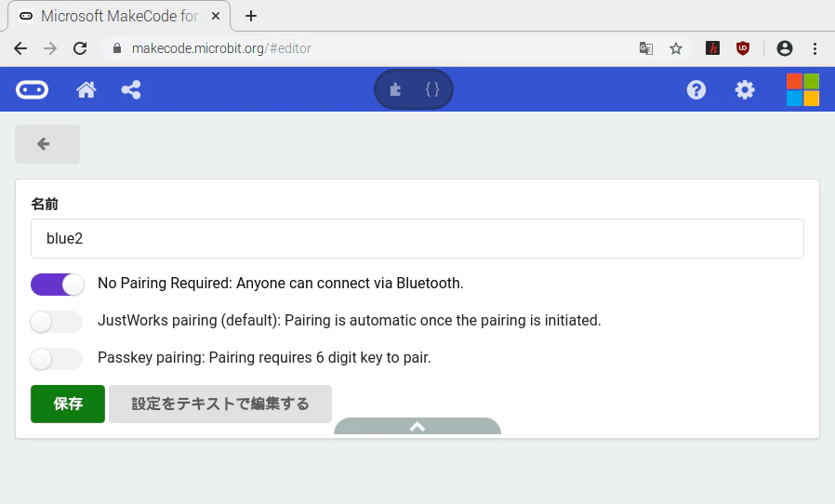Open a new browser tab

point(251,16)
